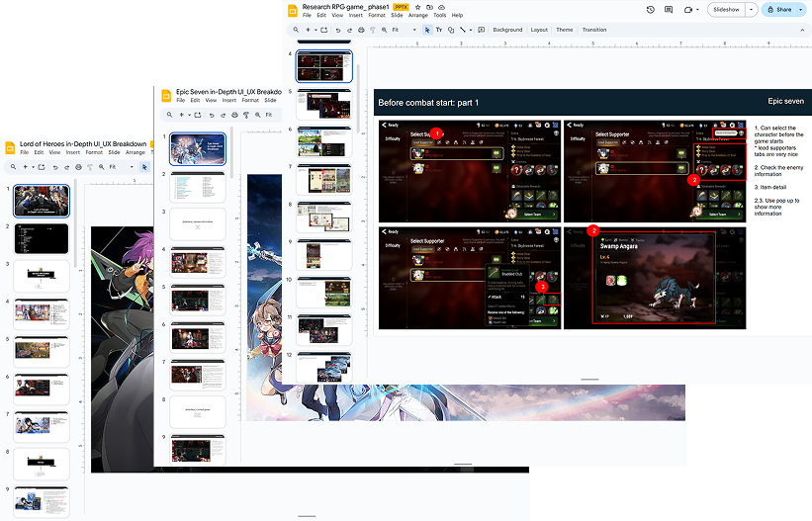
Task: Open the Insert menu in Epic Seven window
Action: click(229, 100)
